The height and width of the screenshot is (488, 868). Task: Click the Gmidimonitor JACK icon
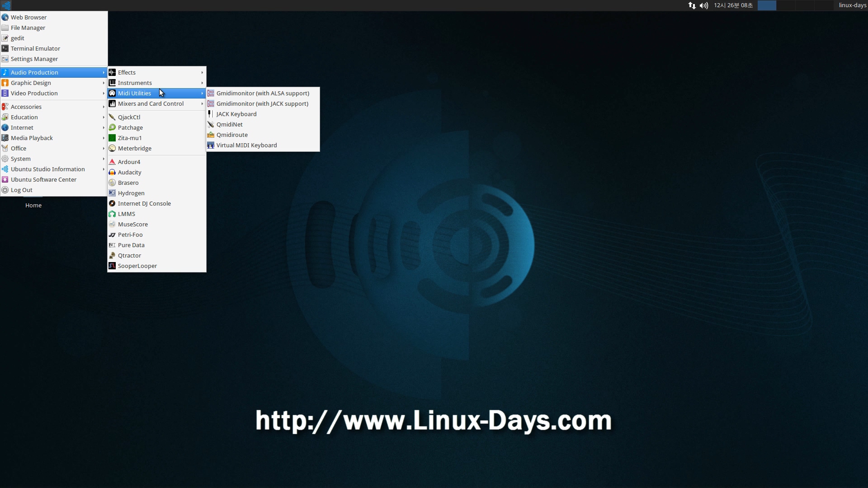pyautogui.click(x=211, y=103)
